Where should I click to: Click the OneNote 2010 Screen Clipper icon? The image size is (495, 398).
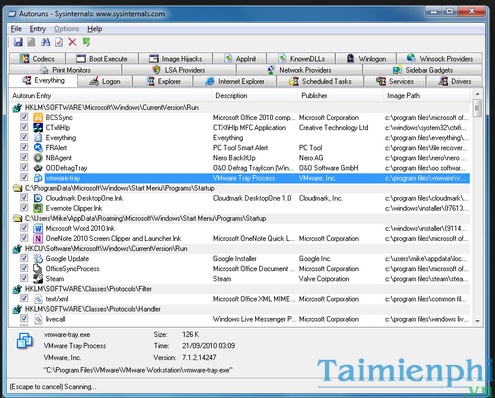coord(38,238)
